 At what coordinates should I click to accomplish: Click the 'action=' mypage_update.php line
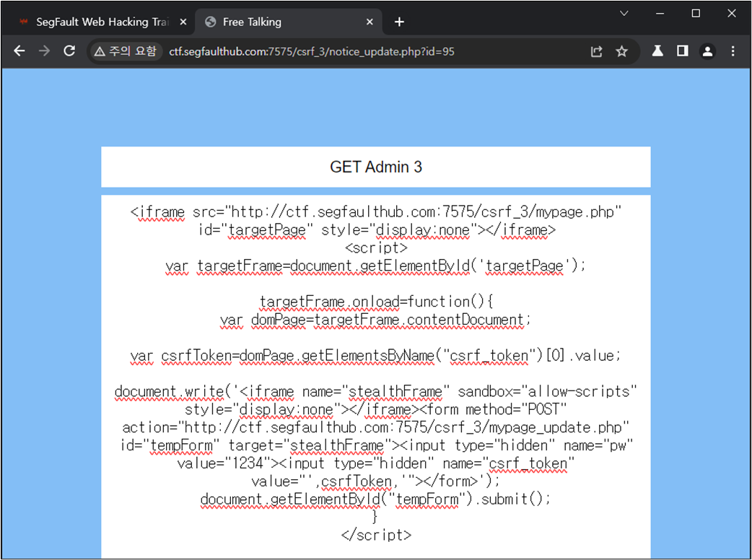[x=376, y=427]
